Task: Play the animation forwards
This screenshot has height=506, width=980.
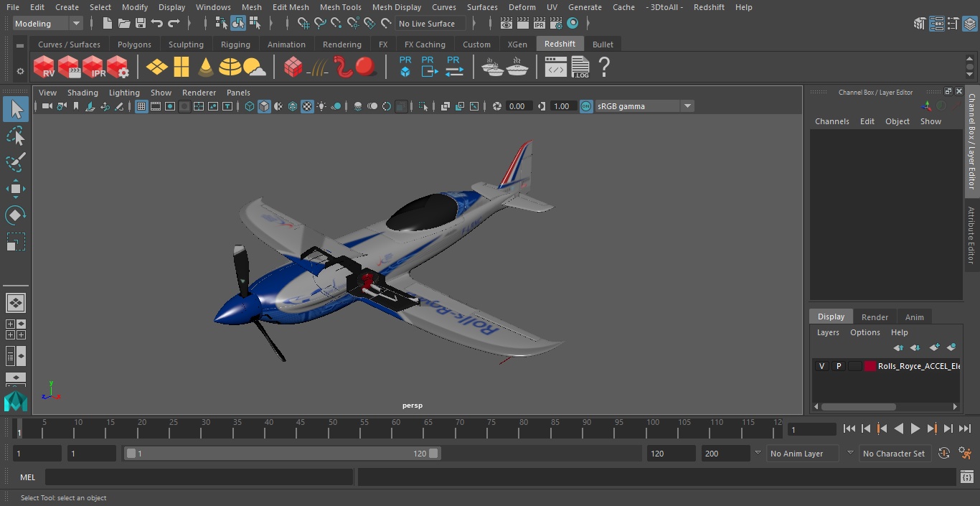Action: [915, 428]
